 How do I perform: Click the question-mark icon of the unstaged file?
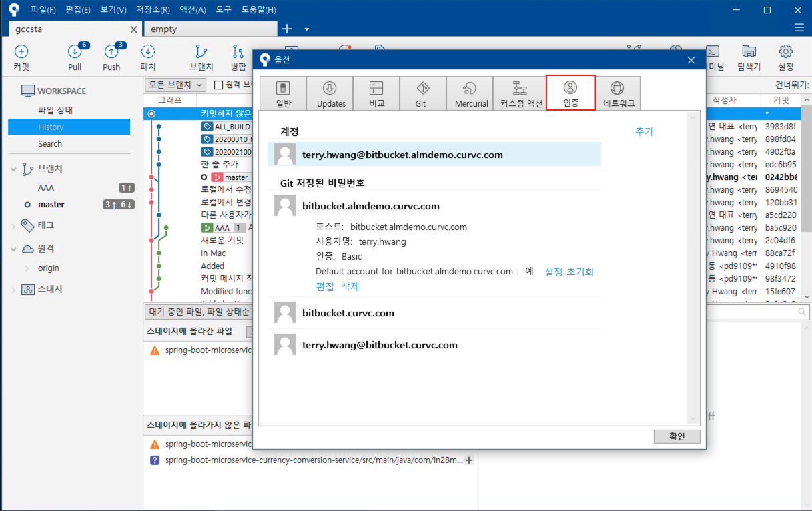tap(155, 460)
